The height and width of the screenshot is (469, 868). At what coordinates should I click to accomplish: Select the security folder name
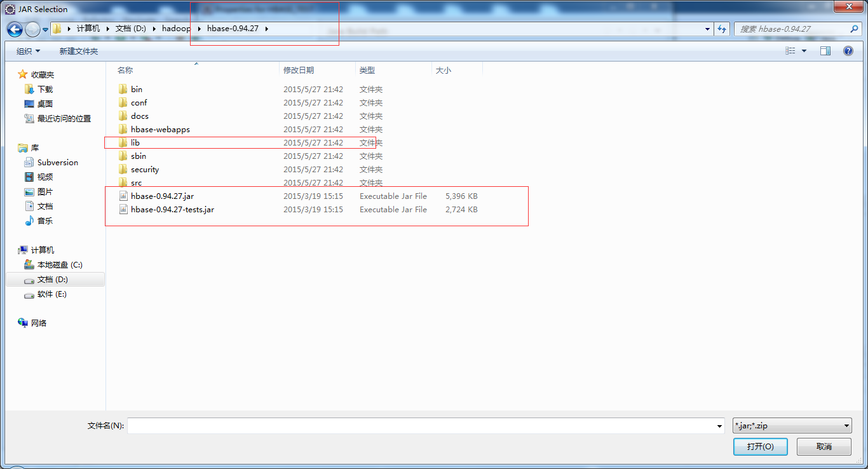coord(145,169)
